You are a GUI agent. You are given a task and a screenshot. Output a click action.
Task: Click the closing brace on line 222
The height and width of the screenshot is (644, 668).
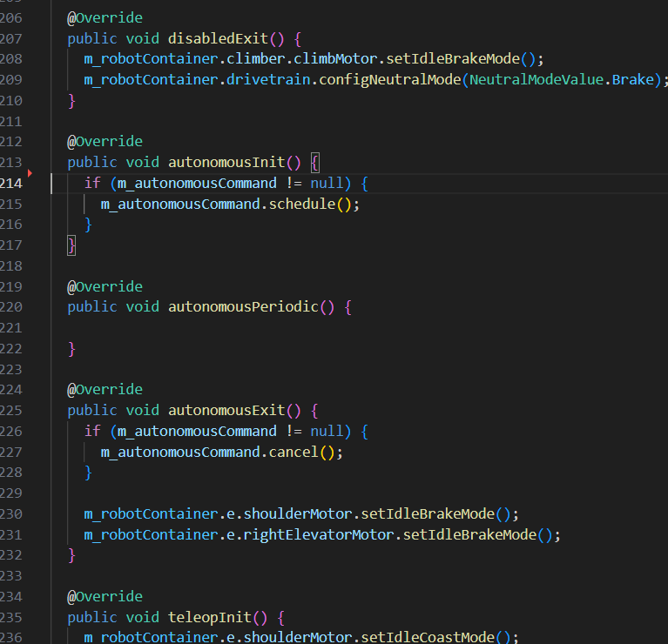[71, 349]
